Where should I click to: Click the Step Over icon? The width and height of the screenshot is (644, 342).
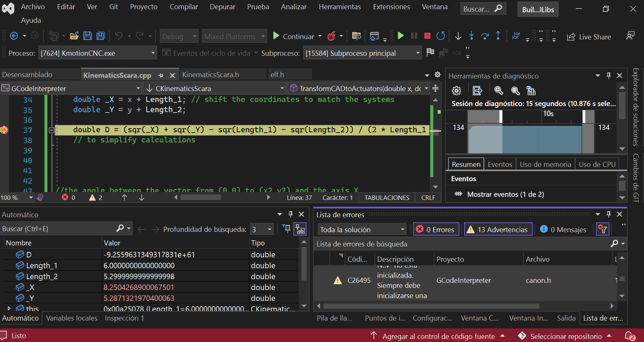coord(485,36)
